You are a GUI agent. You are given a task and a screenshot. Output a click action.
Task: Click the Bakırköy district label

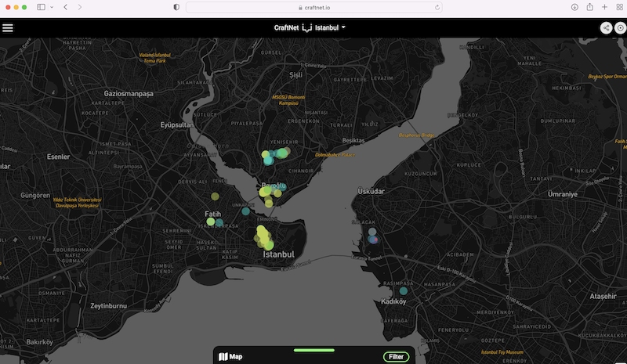click(x=39, y=342)
